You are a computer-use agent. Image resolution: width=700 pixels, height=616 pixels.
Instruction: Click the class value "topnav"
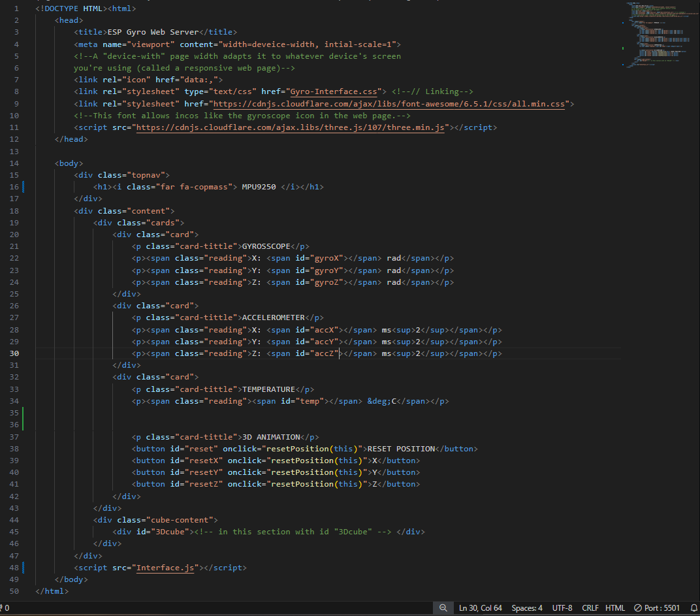[x=148, y=175]
